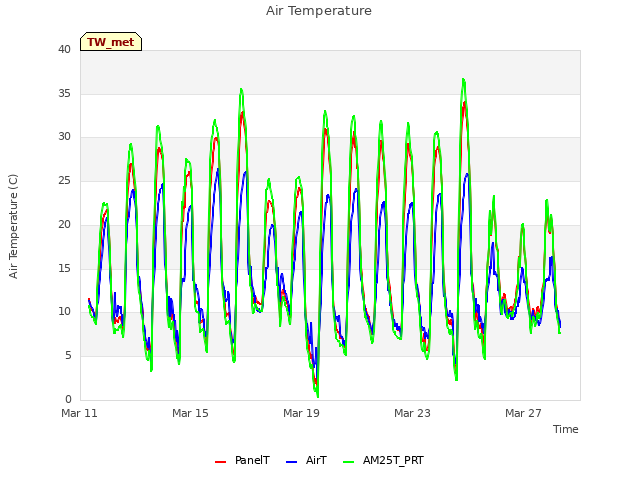Click the 10 y-axis tick label

point(64,312)
